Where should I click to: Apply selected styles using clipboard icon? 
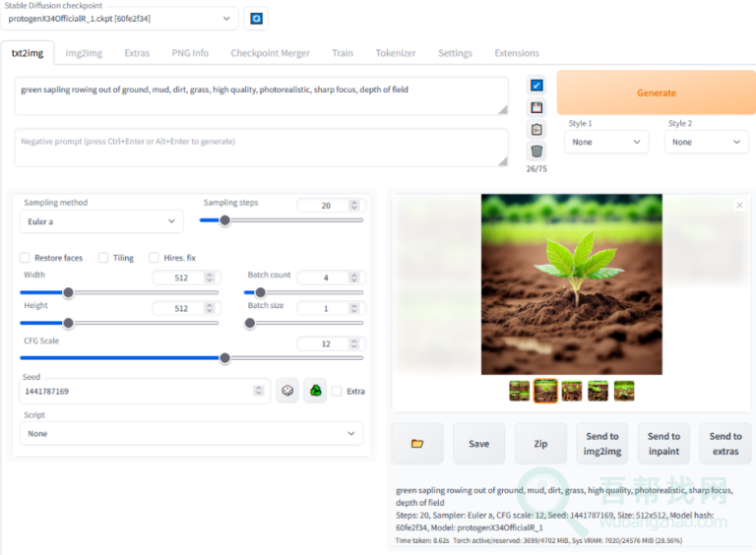(536, 130)
